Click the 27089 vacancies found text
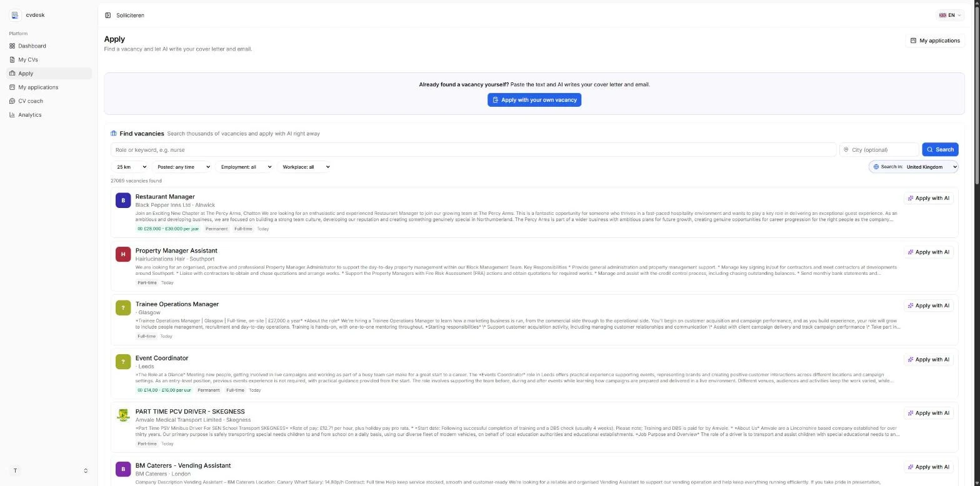The image size is (980, 486). 136,181
